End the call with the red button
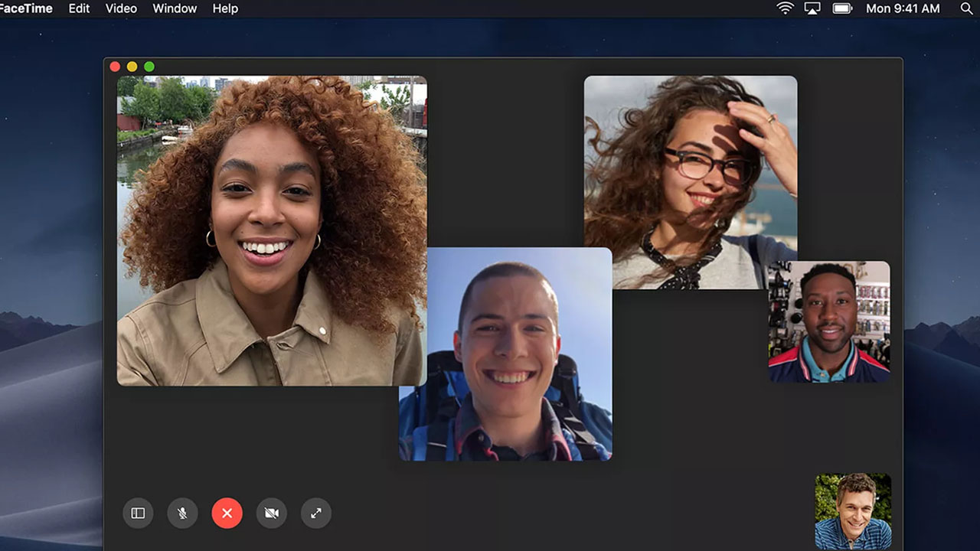The height and width of the screenshot is (551, 980). coord(227,514)
